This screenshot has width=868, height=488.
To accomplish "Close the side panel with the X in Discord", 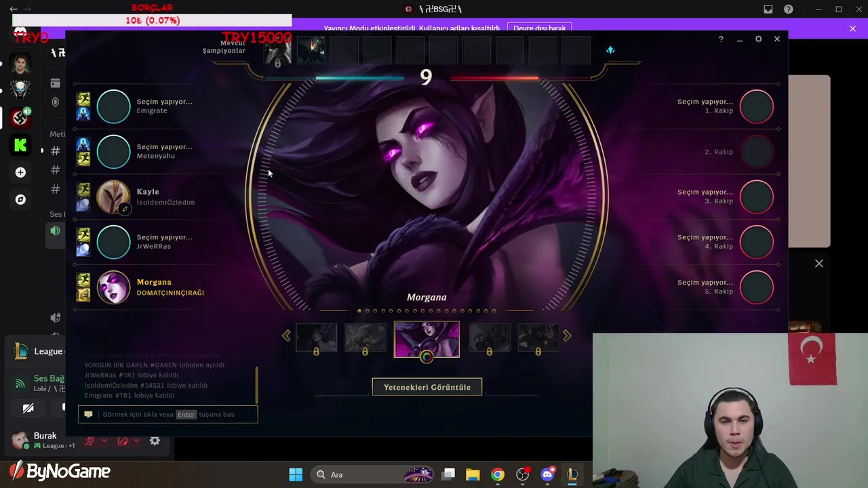I will (x=819, y=264).
